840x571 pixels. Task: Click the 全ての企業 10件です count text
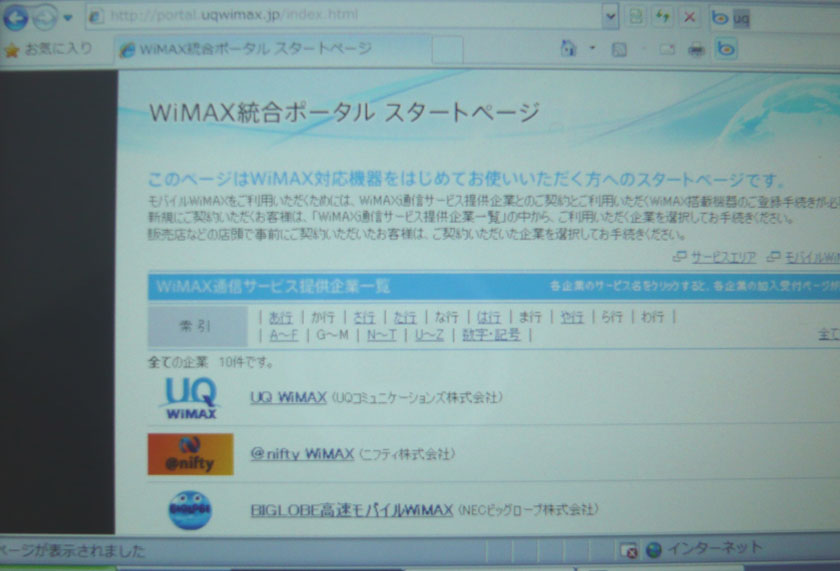211,363
